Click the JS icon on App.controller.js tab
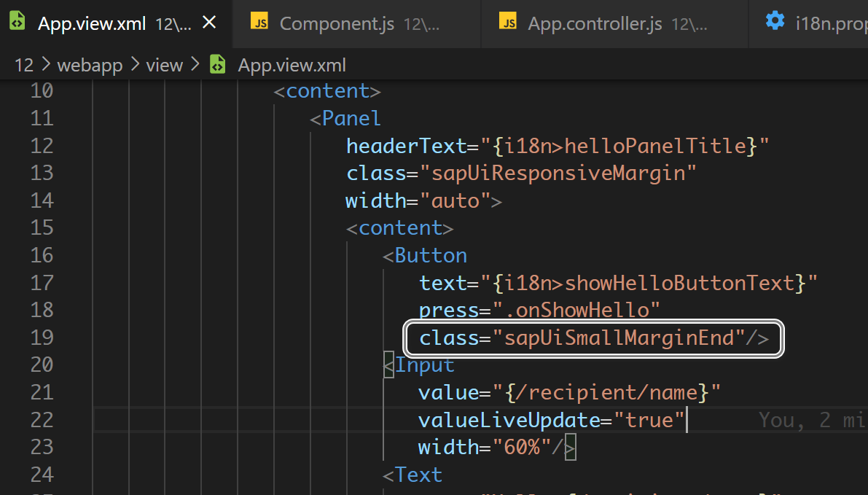This screenshot has width=868, height=495. point(510,23)
